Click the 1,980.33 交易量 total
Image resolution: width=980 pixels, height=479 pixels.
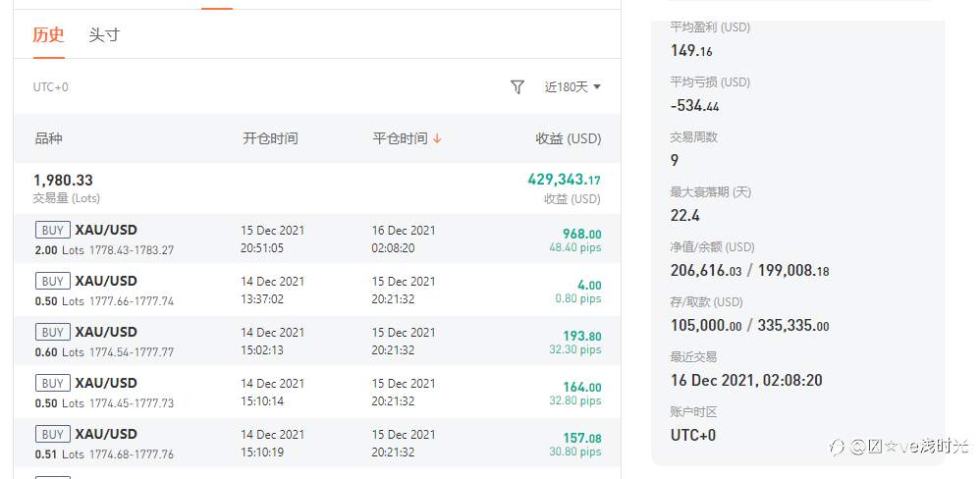tap(63, 181)
